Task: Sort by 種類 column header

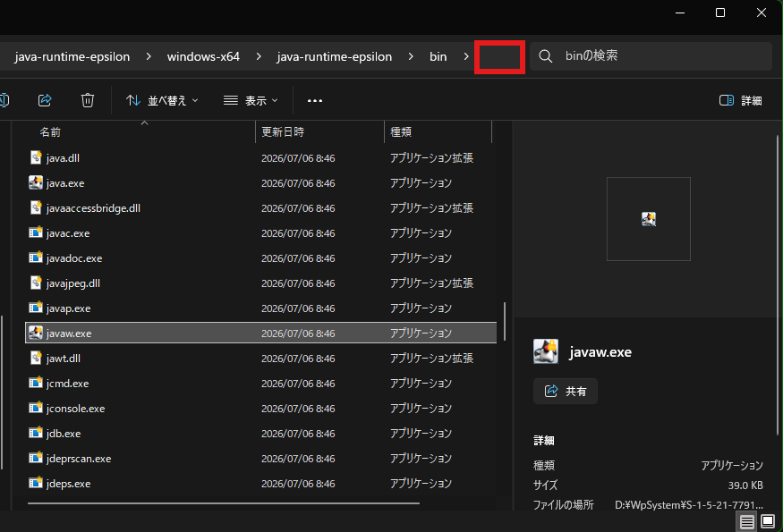Action: tap(401, 131)
